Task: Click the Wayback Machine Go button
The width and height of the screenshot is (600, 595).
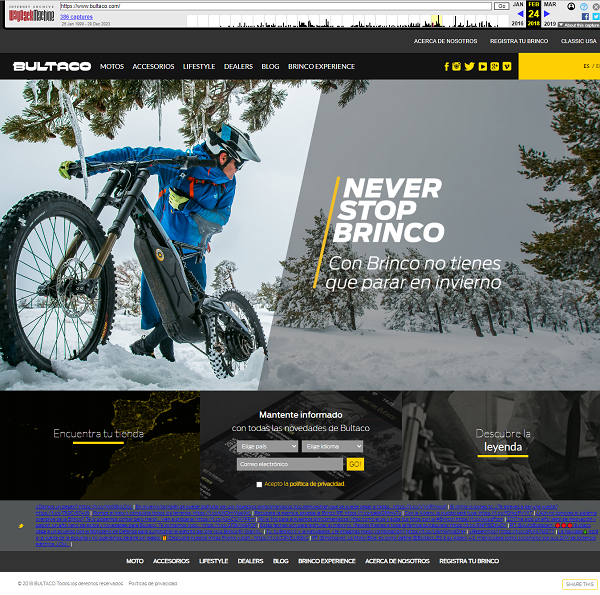Action: [x=501, y=6]
